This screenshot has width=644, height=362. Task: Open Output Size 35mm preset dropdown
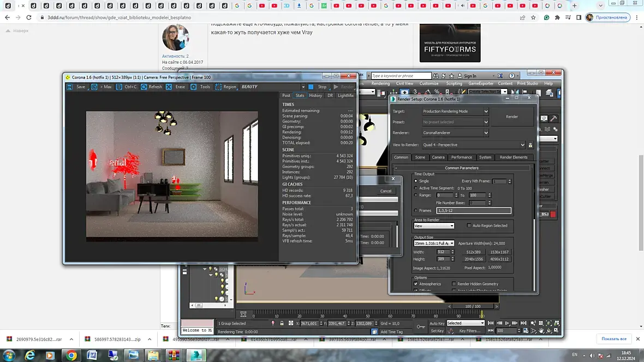[x=434, y=243]
